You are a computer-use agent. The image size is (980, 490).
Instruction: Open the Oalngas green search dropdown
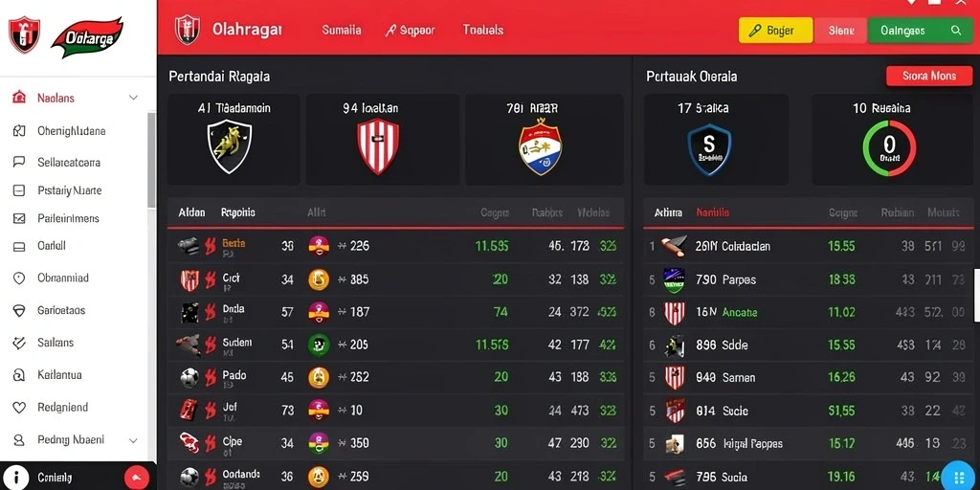(x=920, y=30)
